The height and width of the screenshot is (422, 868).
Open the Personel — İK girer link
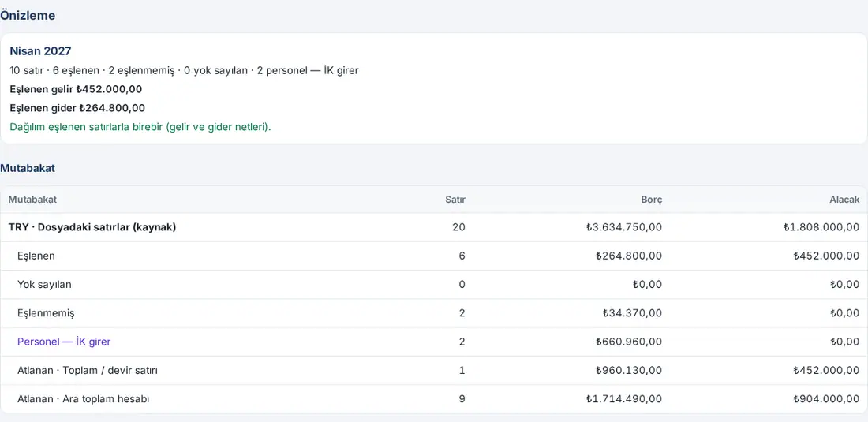[64, 342]
